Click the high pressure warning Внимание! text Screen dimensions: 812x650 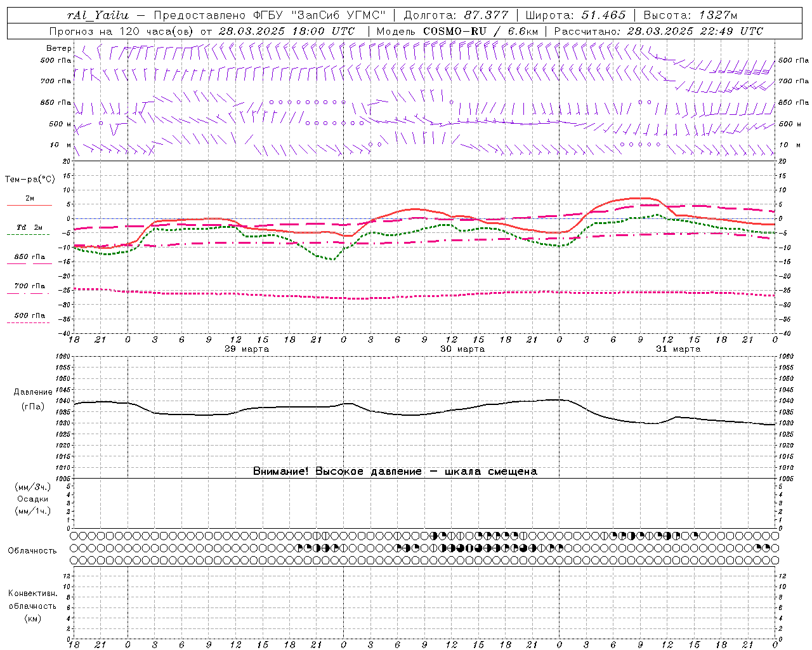395,472
